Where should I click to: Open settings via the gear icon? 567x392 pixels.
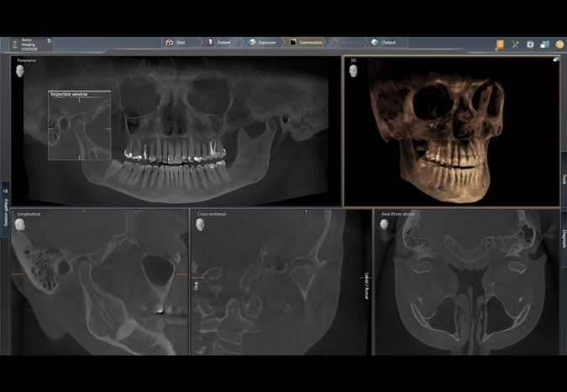point(530,44)
